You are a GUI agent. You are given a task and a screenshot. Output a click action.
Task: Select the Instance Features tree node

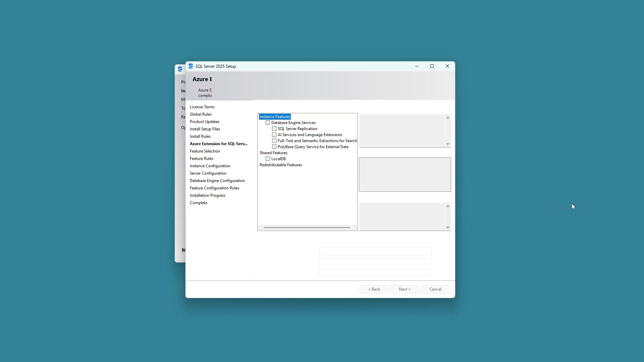point(275,117)
